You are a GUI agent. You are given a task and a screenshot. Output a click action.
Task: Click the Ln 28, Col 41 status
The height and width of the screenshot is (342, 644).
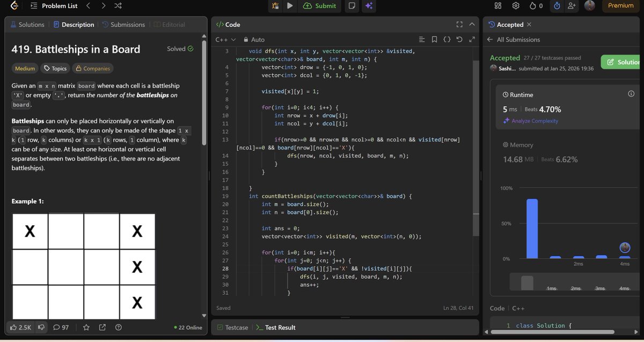click(458, 308)
